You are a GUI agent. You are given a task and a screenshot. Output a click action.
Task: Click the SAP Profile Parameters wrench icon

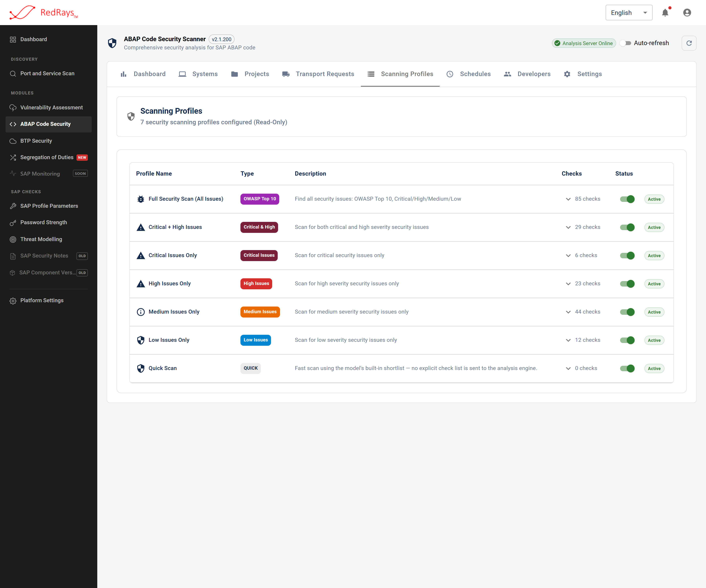[13, 206]
